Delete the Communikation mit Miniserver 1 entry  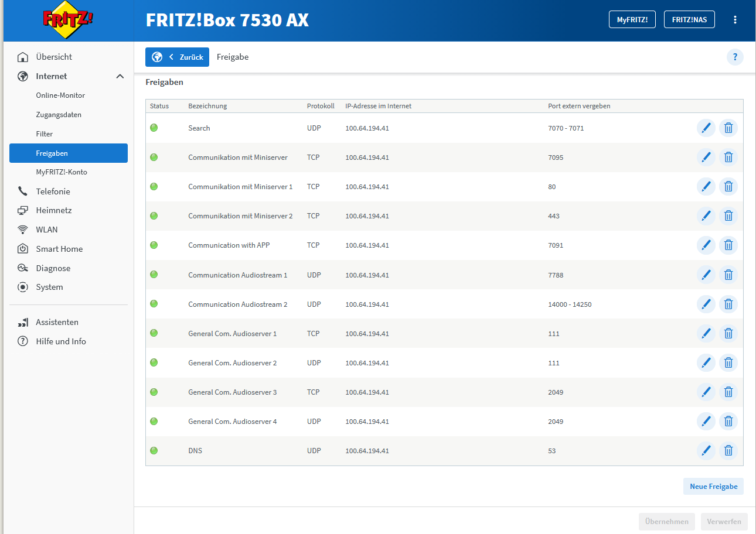[x=728, y=186]
